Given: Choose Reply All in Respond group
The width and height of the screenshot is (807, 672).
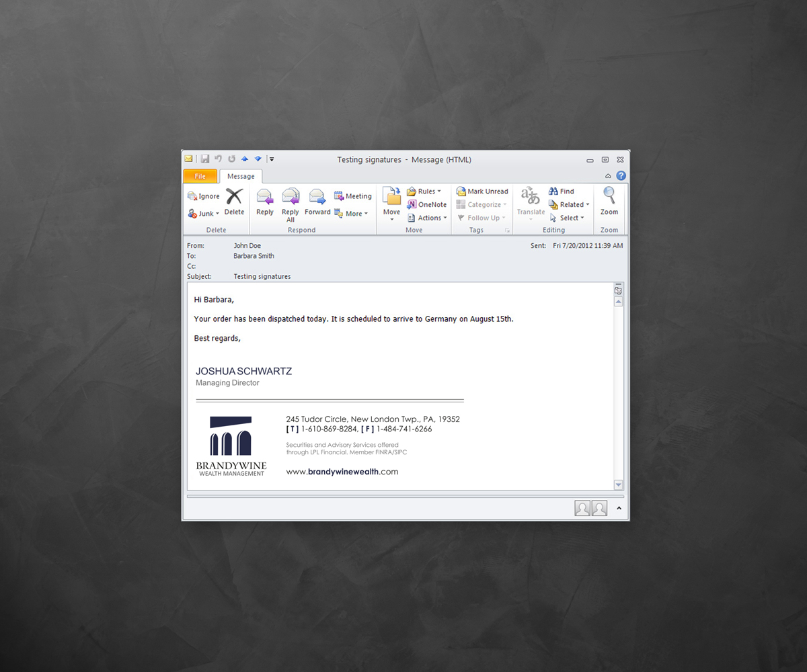Looking at the screenshot, I should click(x=291, y=206).
